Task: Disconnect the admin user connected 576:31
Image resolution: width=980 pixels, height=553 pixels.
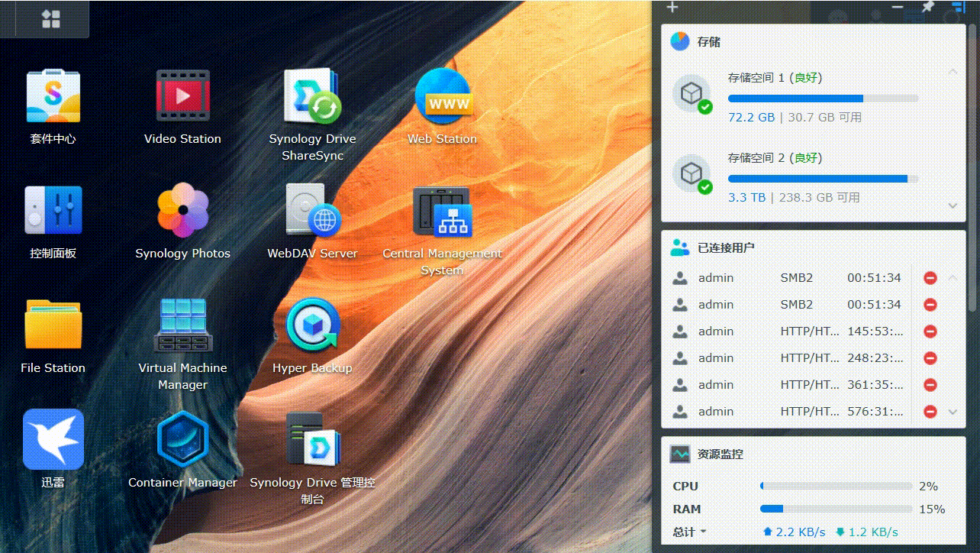Action: coord(930,412)
